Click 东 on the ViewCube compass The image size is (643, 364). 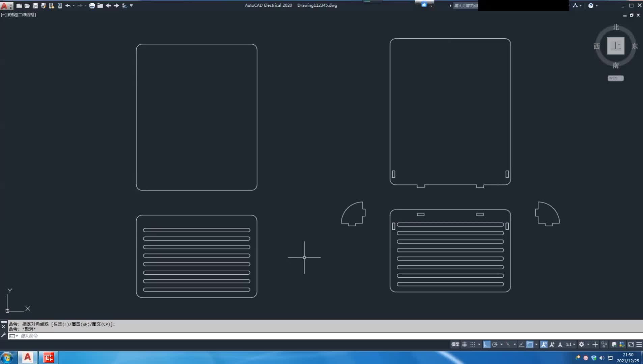(635, 46)
